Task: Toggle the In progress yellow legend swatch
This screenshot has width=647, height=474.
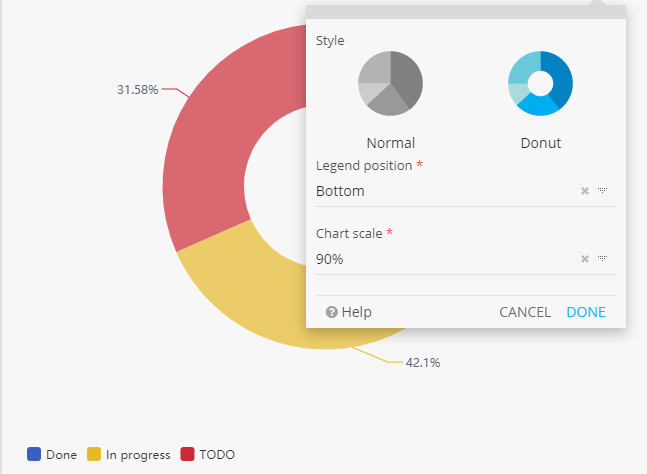Action: coord(95,454)
